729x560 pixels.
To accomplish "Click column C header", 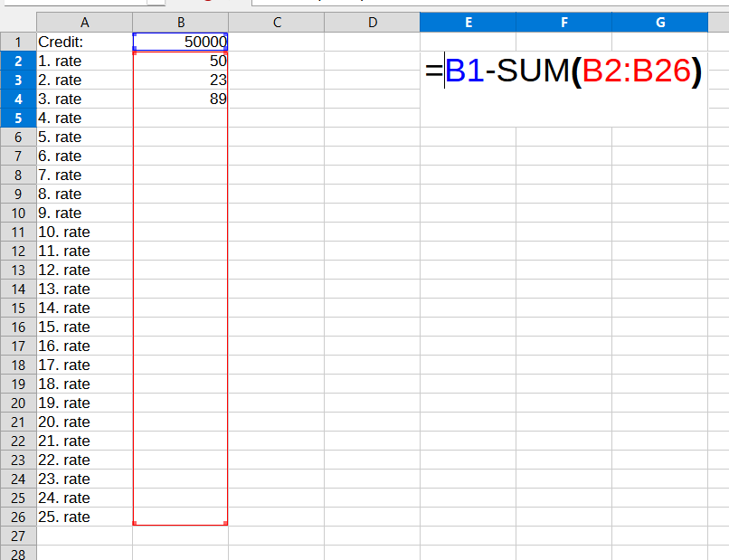I will pos(276,23).
